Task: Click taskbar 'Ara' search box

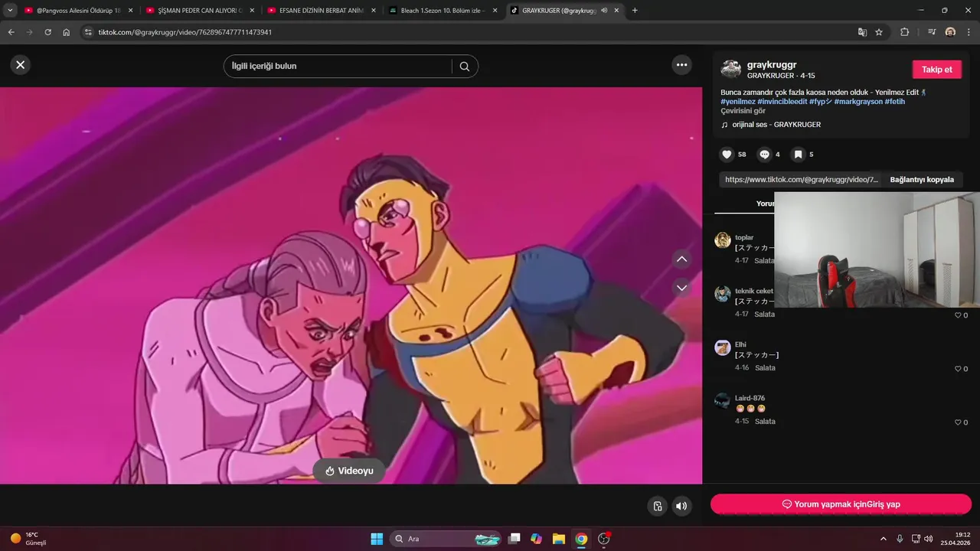Action: (446, 539)
